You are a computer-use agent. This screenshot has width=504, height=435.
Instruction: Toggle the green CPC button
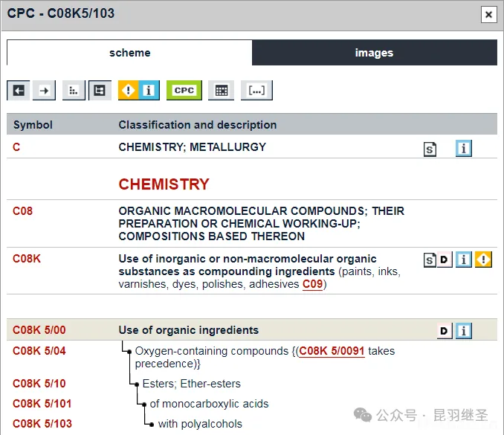pyautogui.click(x=184, y=91)
